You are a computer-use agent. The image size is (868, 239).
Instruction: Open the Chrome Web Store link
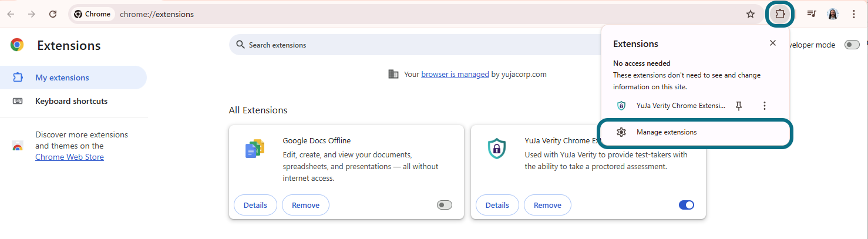click(69, 157)
